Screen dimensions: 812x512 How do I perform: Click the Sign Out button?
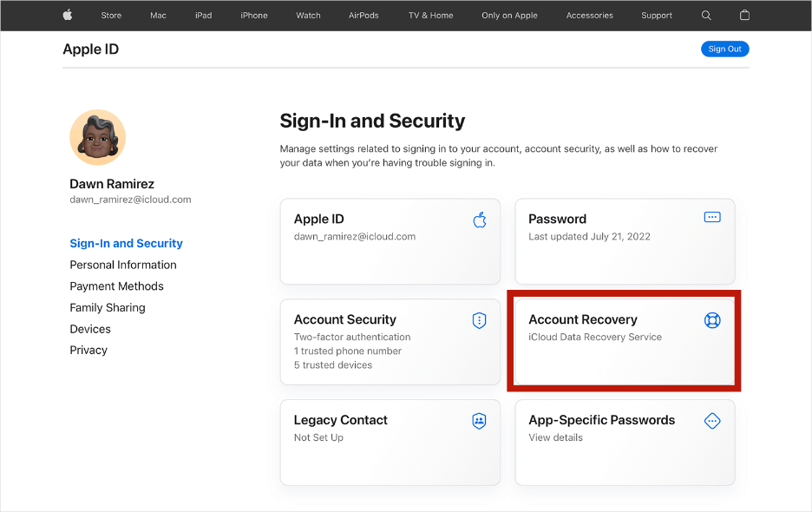point(724,49)
